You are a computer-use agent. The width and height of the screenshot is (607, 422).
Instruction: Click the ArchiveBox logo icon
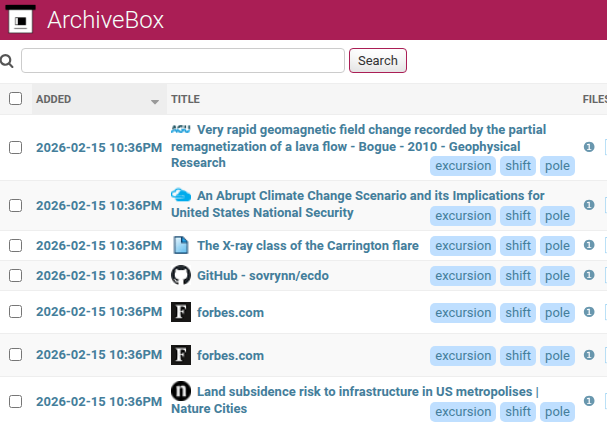[19, 19]
